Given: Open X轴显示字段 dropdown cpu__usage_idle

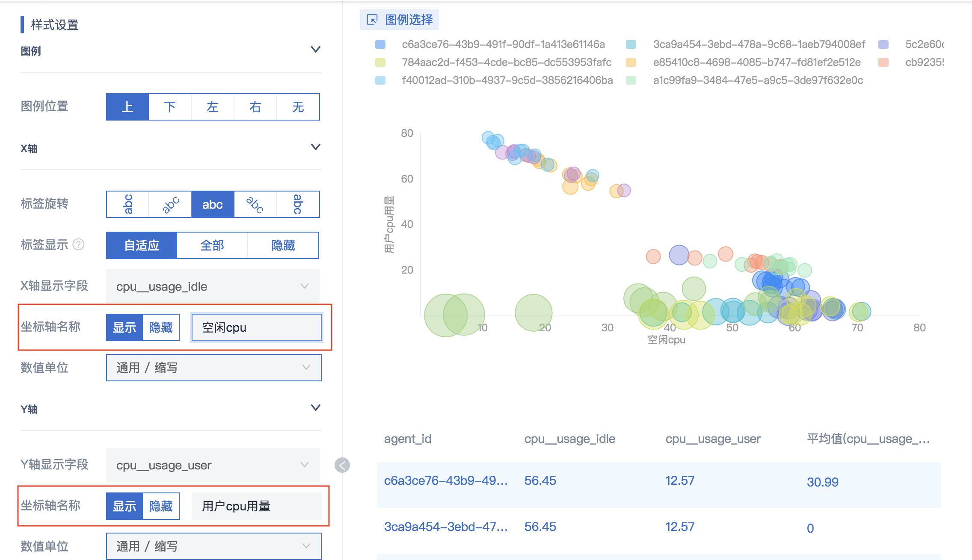Looking at the screenshot, I should (213, 286).
